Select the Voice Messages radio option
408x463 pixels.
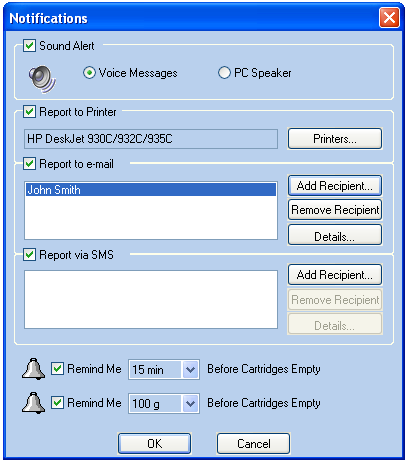89,73
